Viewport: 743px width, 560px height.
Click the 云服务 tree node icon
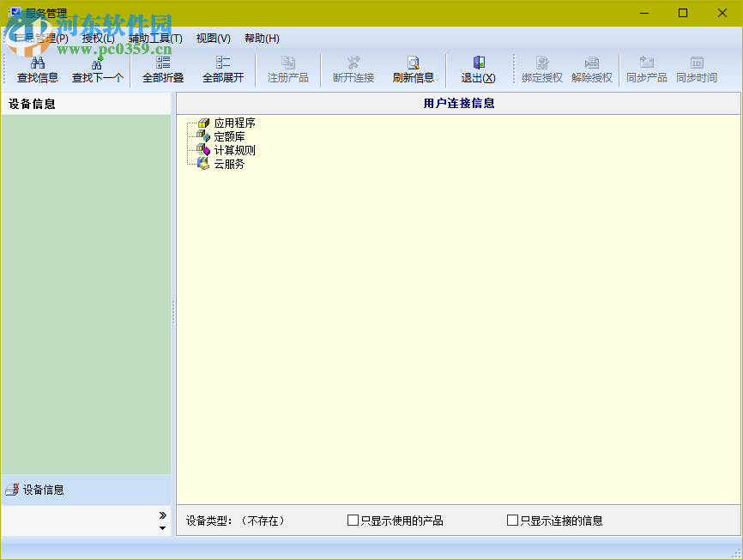point(203,164)
